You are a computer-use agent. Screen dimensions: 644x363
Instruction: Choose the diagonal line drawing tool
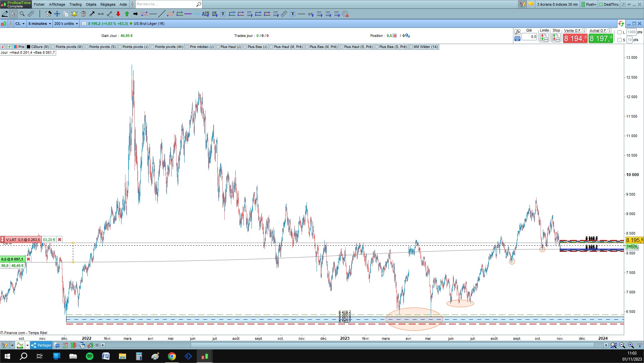(162, 14)
